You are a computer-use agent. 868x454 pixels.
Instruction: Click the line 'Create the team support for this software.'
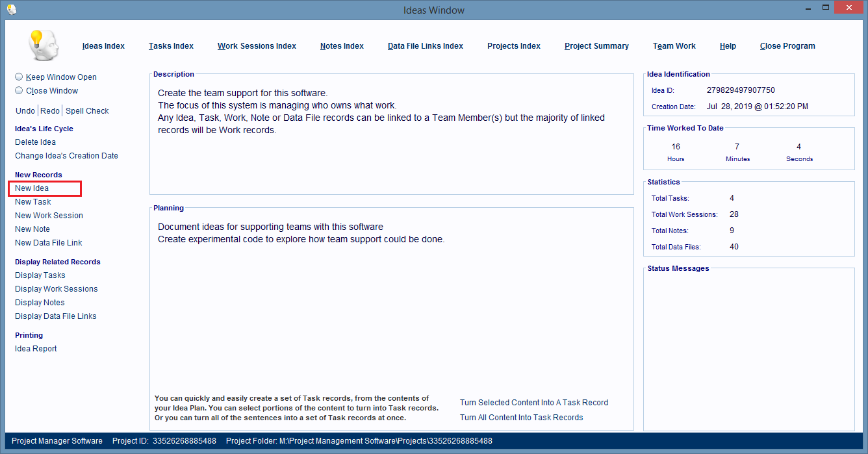[x=243, y=93]
